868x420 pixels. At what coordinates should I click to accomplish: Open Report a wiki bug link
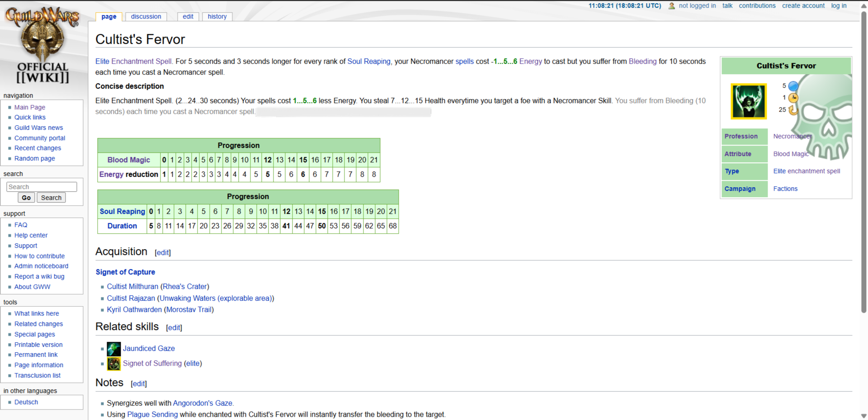pos(39,276)
